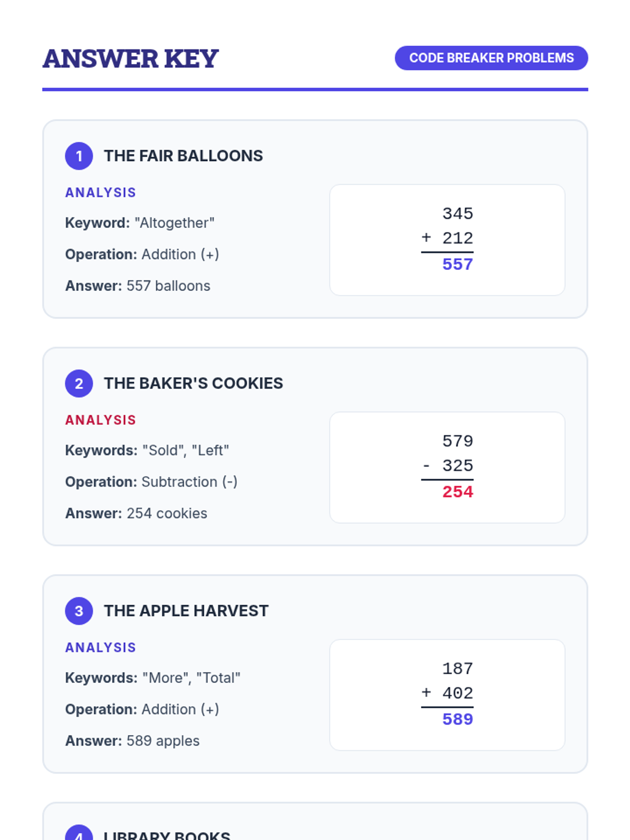Click the number 4 circle icon
This screenshot has height=840, width=630.
pyautogui.click(x=79, y=833)
